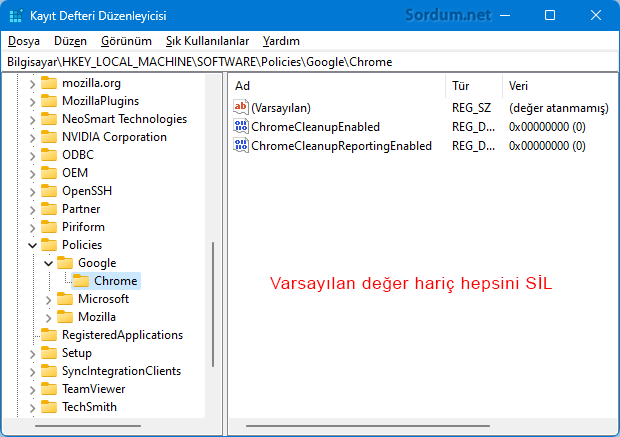Select the MozillaPlugins folder icon

pos(49,101)
